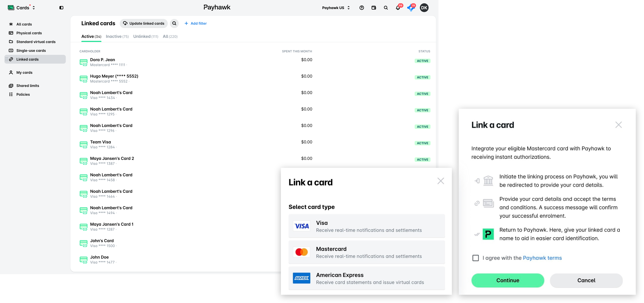This screenshot has height=303, width=644.
Task: Click the card icon for Team Visa
Action: [x=83, y=145]
